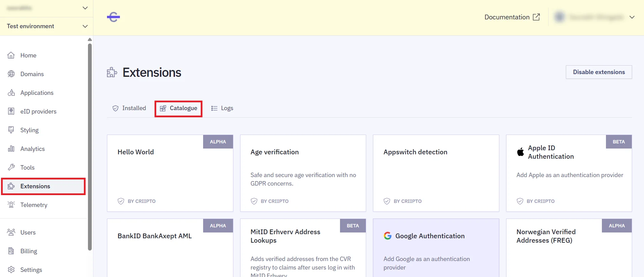Open the Logs tab
644x277 pixels.
pos(222,108)
